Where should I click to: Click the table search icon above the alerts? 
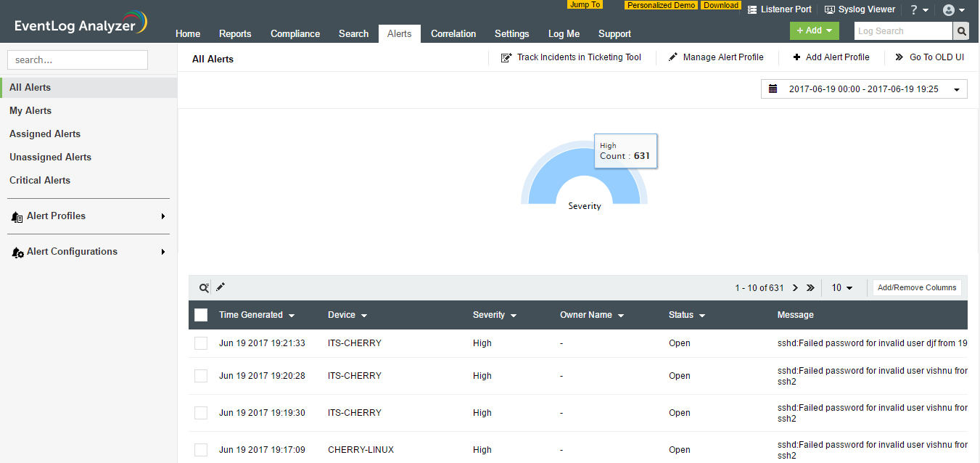coord(204,288)
